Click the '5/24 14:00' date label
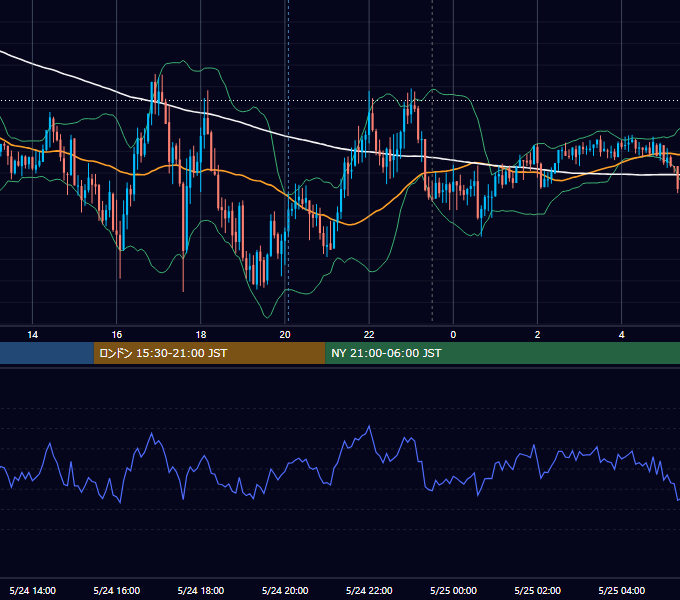Viewport: 680px width, 600px height. coord(33,590)
